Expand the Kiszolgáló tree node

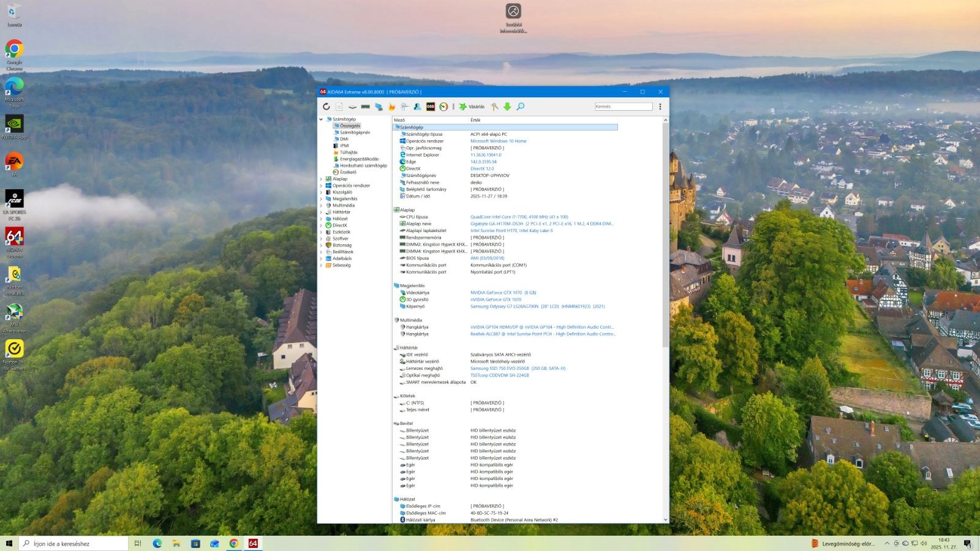pos(321,192)
